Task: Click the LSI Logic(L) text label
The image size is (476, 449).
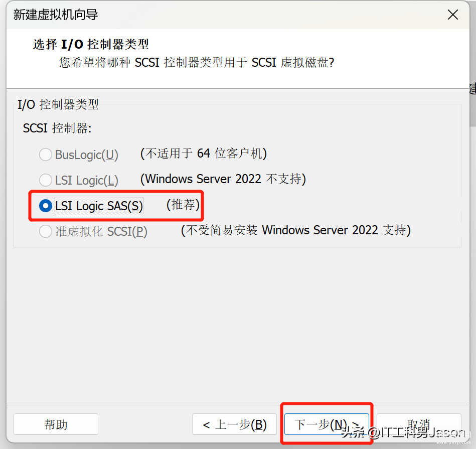Action: click(86, 180)
